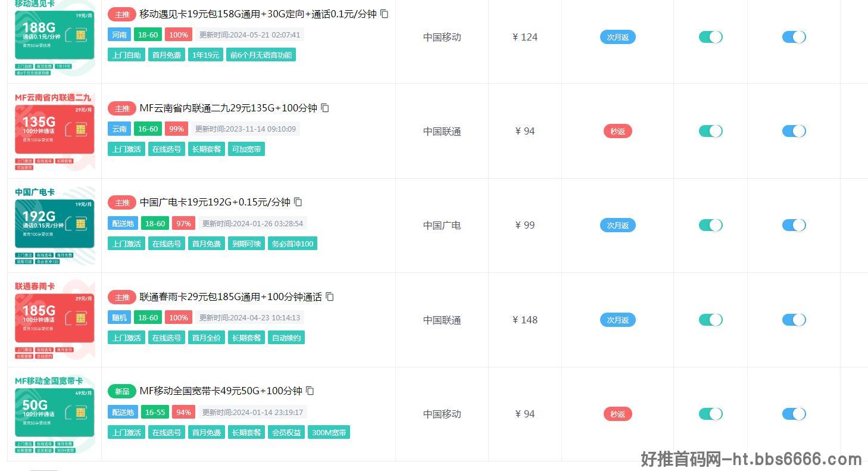Viewport: 868px width, 471px height.
Task: Select price ¥ 148
Action: (525, 320)
